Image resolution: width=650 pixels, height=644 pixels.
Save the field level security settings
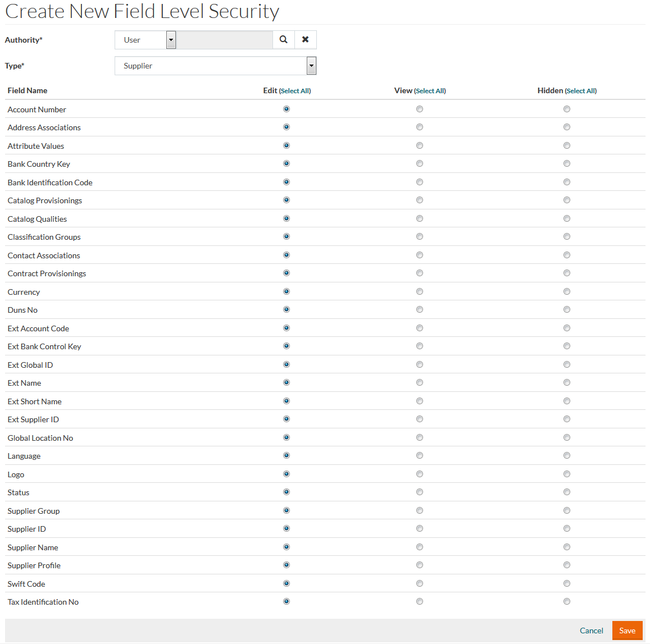point(627,631)
